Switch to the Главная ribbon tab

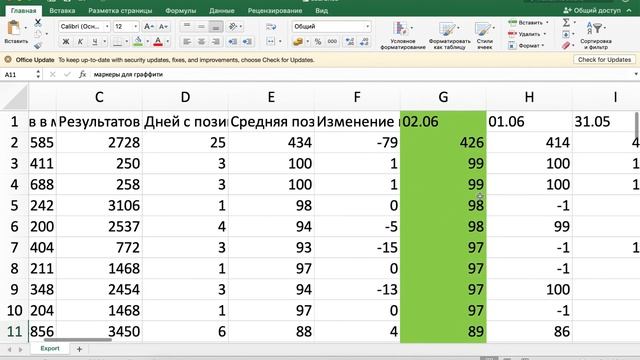point(24,11)
